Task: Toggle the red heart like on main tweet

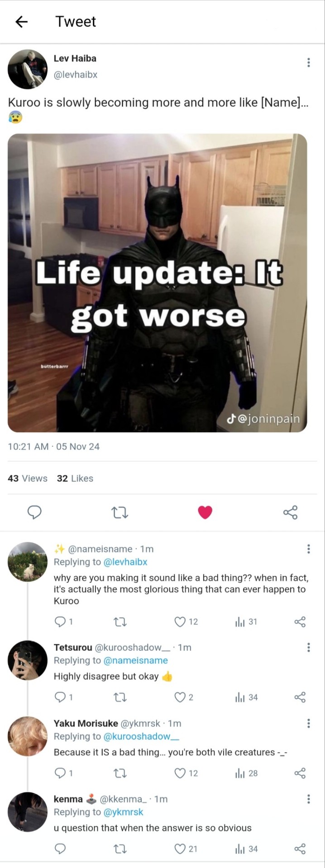Action: pos(205,512)
